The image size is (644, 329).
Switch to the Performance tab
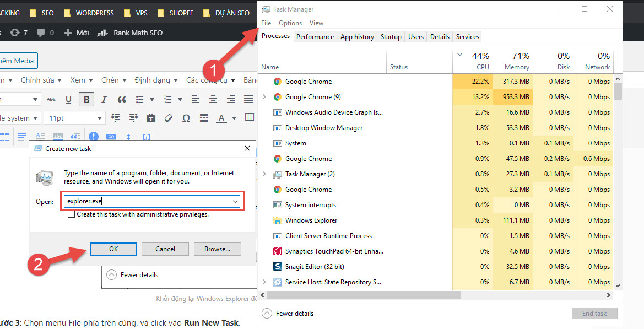315,37
